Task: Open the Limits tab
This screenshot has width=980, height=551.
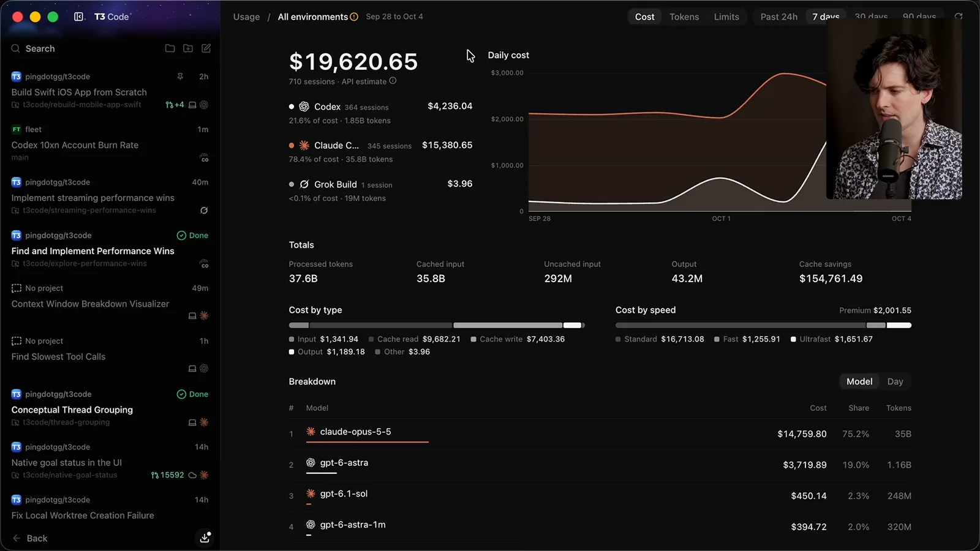Action: [x=726, y=17]
